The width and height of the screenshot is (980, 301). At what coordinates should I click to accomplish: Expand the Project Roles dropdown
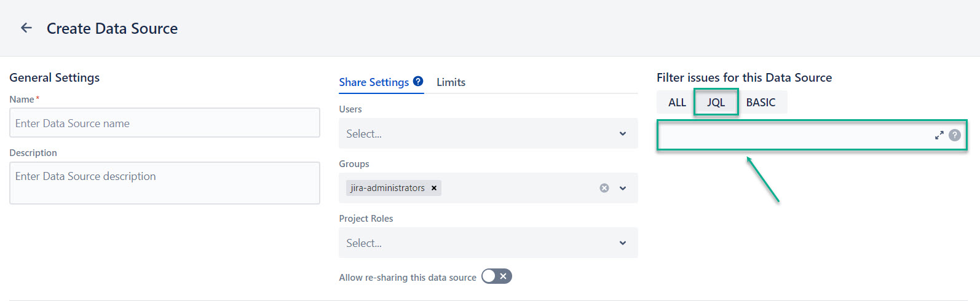(x=622, y=243)
